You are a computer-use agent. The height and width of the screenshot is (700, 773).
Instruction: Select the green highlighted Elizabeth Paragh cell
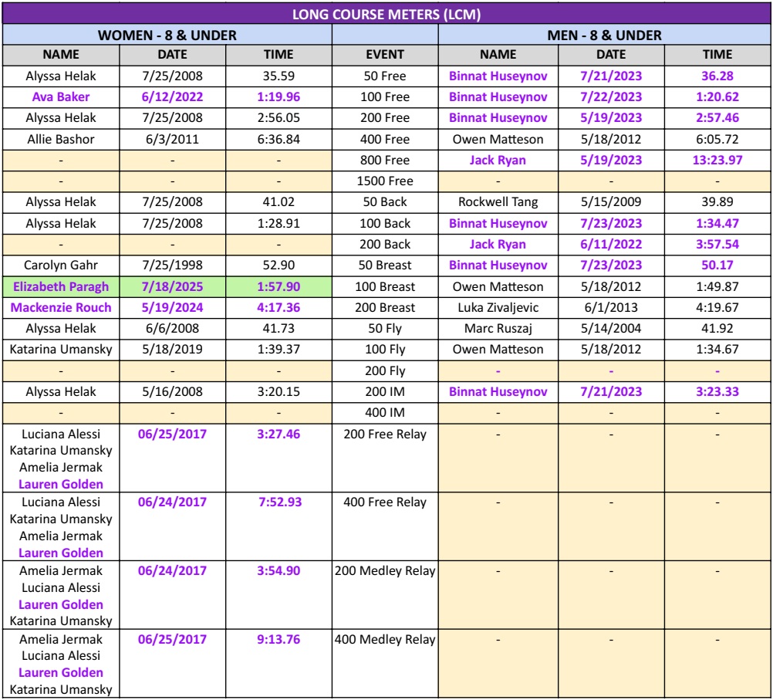point(60,286)
